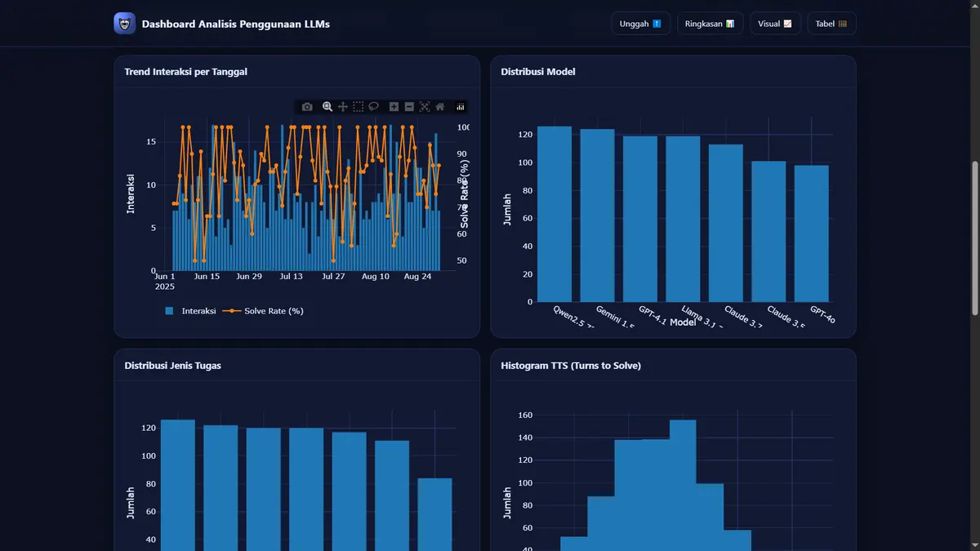Click the Llama 3.1 bar in Distribusi Model
The width and height of the screenshot is (980, 551).
pyautogui.click(x=683, y=219)
